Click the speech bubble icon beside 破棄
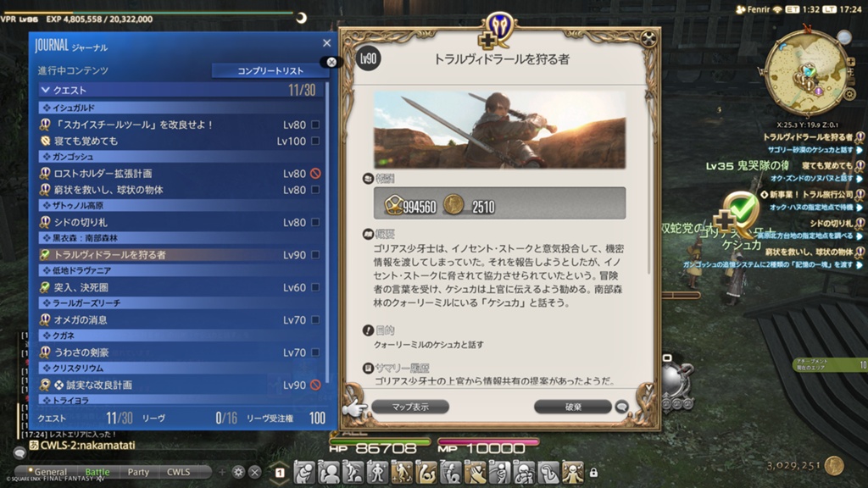The width and height of the screenshot is (868, 488). point(621,407)
